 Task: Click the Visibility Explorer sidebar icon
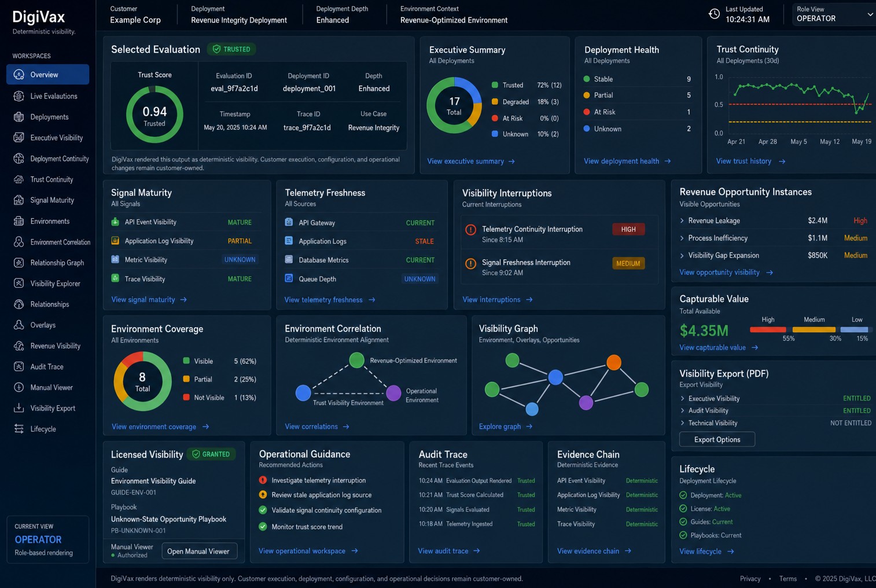coord(19,284)
